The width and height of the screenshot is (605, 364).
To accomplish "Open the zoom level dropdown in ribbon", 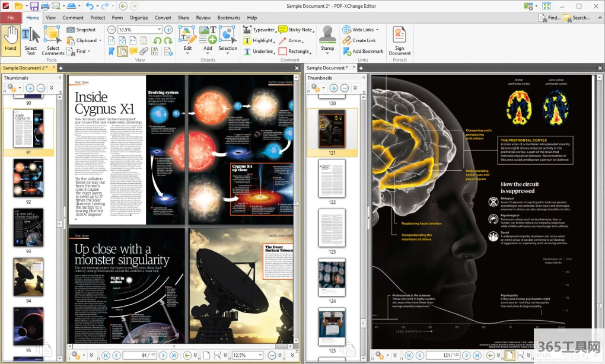I will [158, 30].
